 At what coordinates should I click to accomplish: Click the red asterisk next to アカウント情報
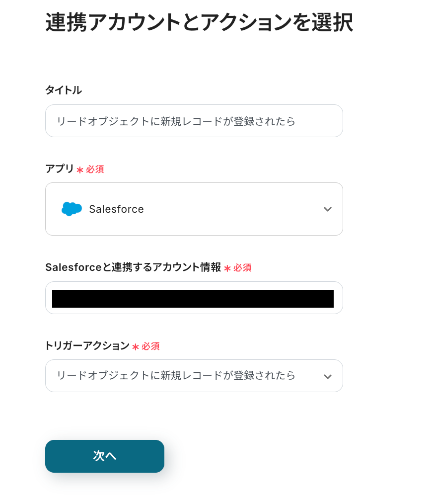tap(227, 268)
